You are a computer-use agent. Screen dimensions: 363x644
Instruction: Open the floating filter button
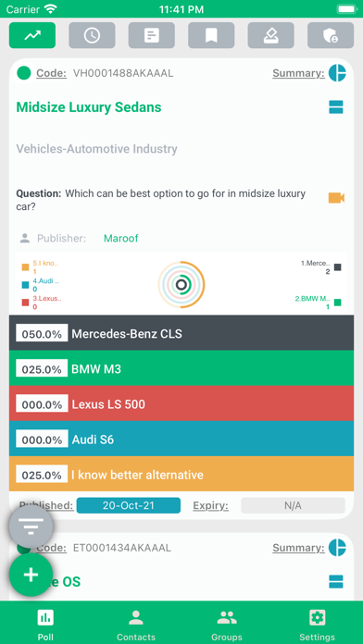(x=31, y=526)
